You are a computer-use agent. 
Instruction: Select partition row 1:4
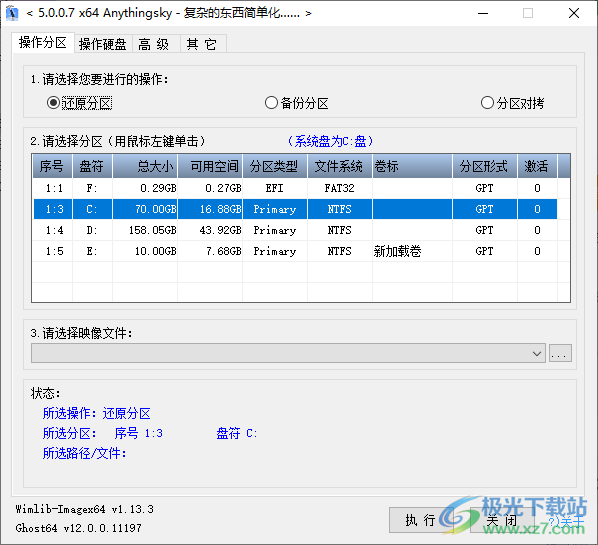coord(295,230)
